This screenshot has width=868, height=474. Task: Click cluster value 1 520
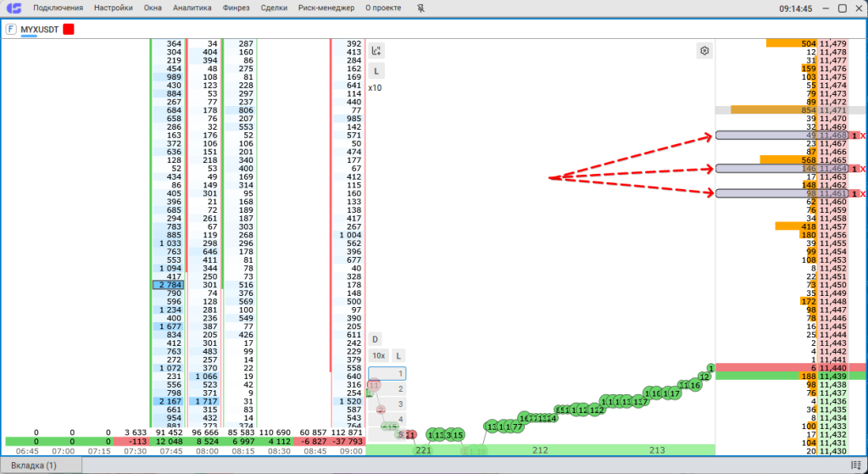pos(348,401)
